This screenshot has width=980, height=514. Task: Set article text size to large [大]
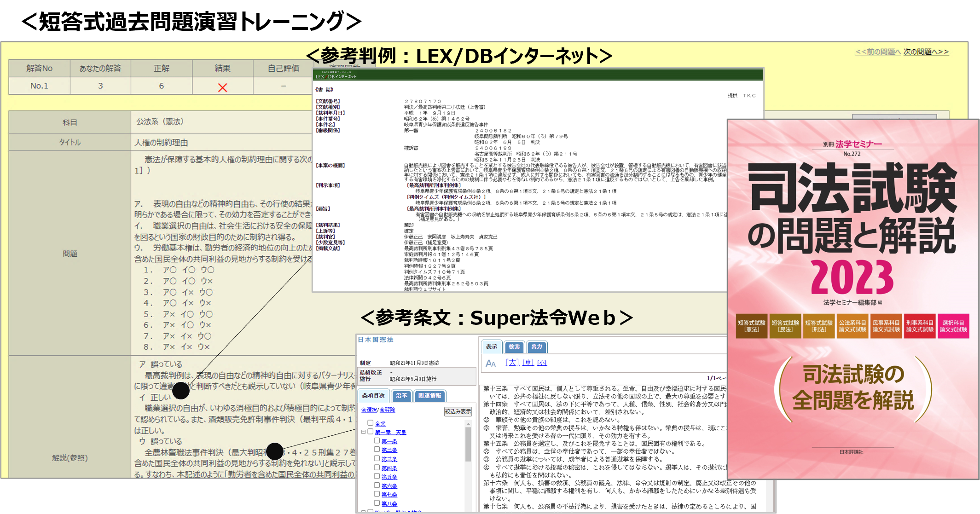click(512, 363)
